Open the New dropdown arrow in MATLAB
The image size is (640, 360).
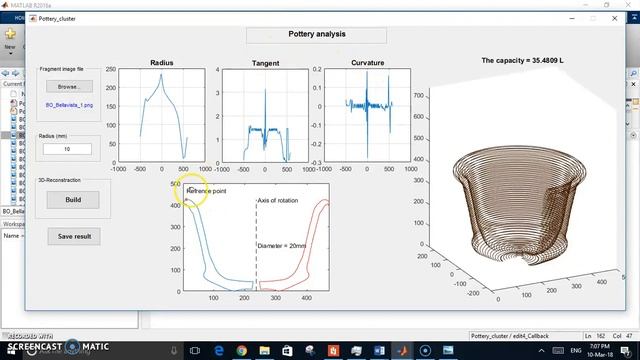[10, 53]
